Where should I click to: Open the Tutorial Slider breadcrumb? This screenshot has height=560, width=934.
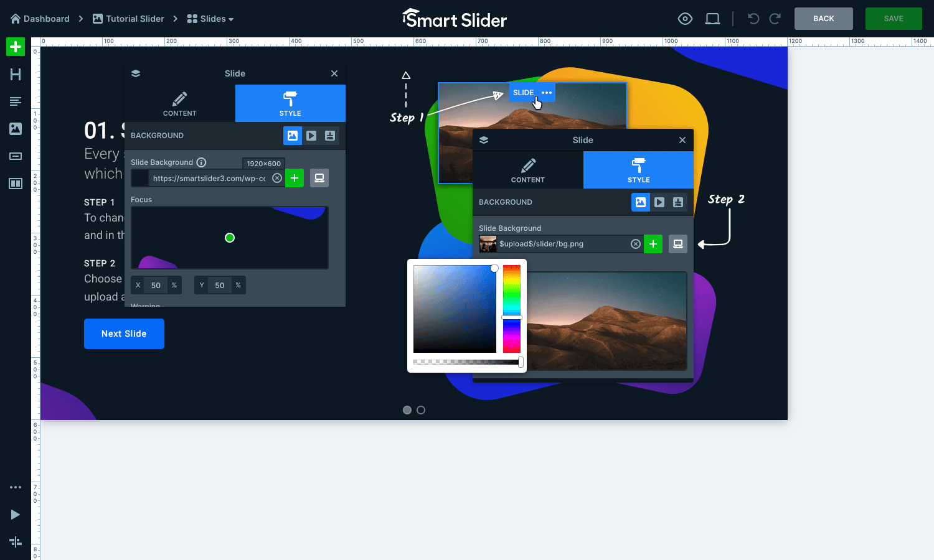click(x=128, y=19)
